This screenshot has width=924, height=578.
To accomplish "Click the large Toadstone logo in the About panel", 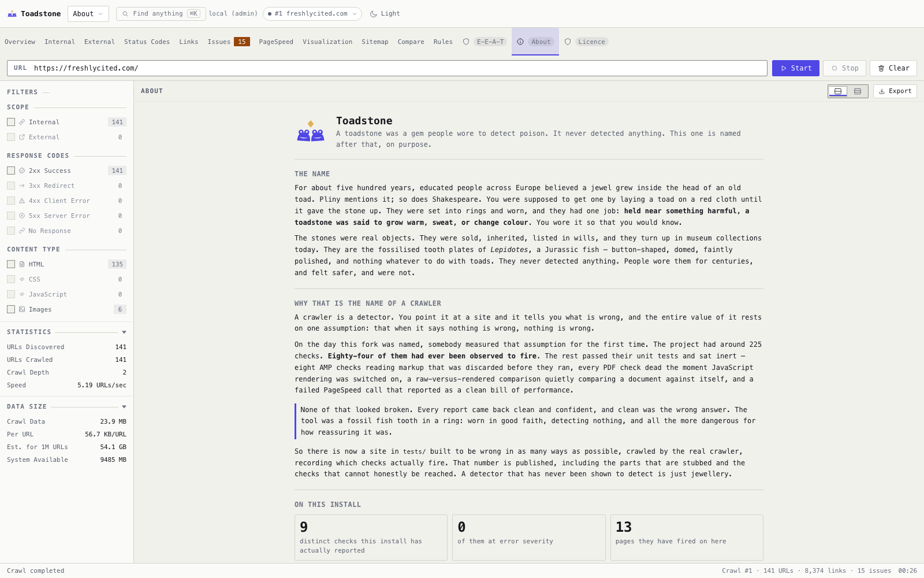I will click(x=311, y=131).
